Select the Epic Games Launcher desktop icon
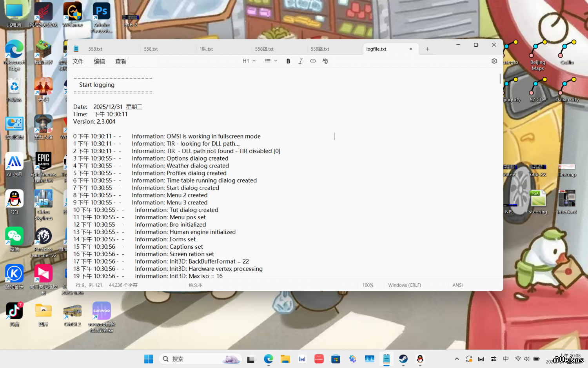 tap(44, 168)
